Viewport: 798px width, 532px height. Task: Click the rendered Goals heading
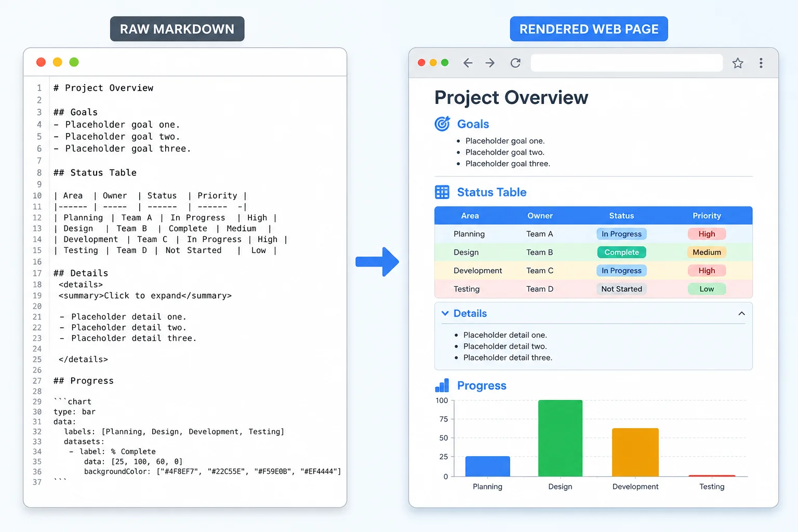[473, 124]
